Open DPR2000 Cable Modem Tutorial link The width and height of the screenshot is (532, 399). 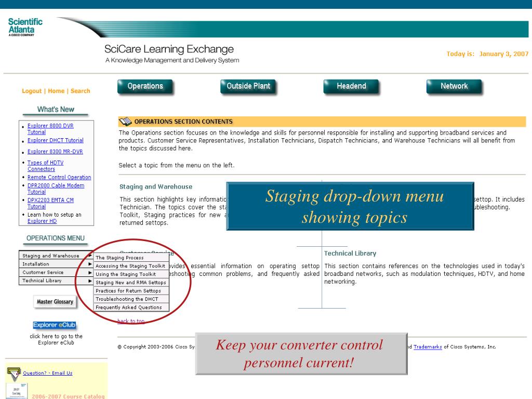pyautogui.click(x=56, y=188)
